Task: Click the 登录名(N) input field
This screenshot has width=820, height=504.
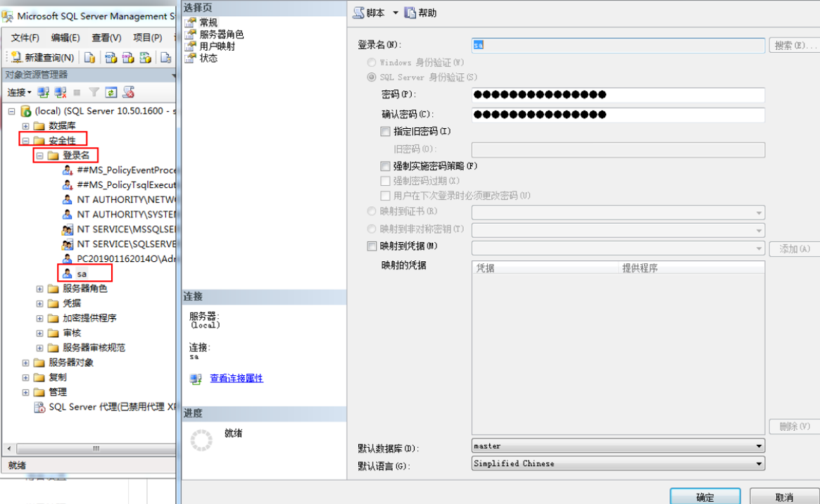Action: [x=618, y=45]
